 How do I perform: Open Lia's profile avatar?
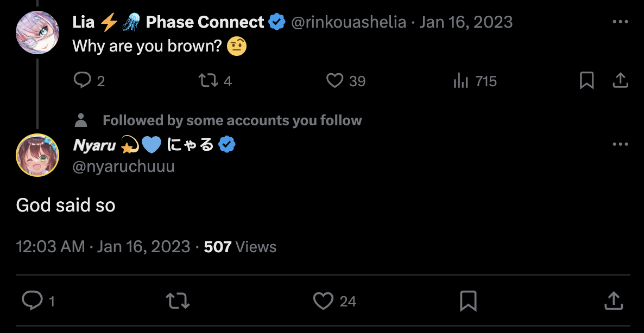37,33
